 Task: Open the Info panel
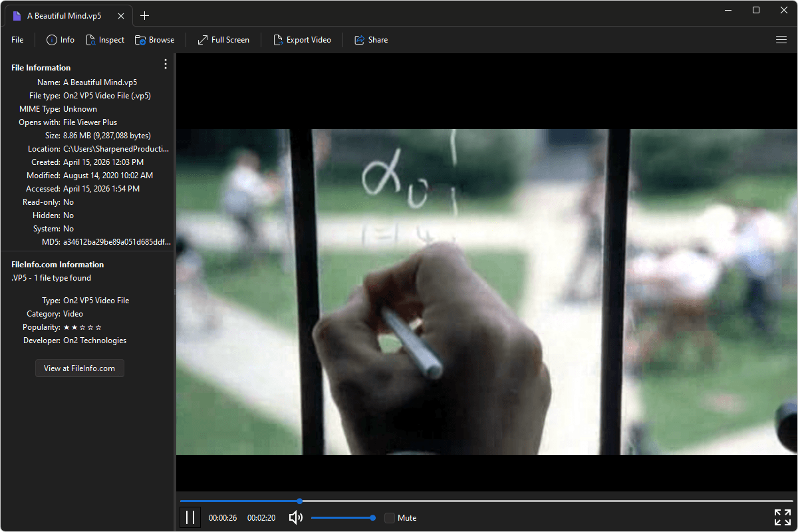coord(59,39)
